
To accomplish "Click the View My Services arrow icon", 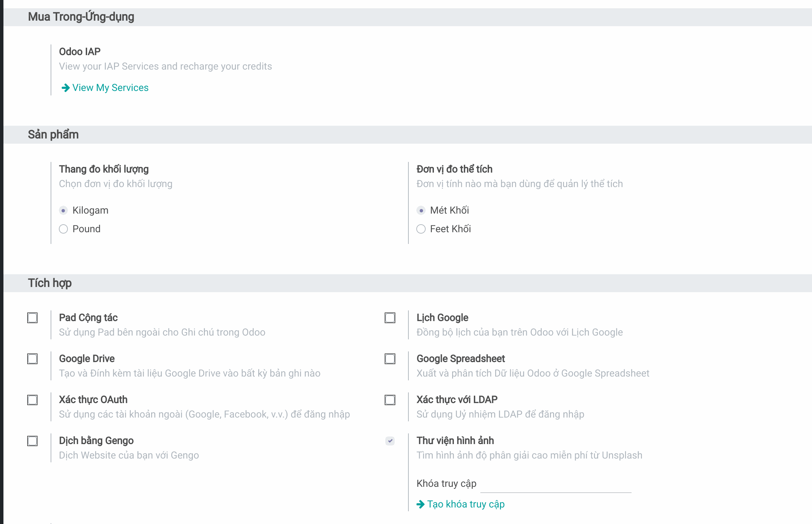I will pos(65,88).
